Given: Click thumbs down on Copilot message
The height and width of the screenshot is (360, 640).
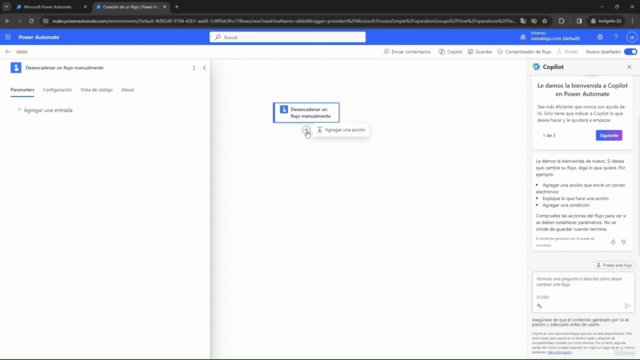Looking at the screenshot, I should [x=623, y=242].
